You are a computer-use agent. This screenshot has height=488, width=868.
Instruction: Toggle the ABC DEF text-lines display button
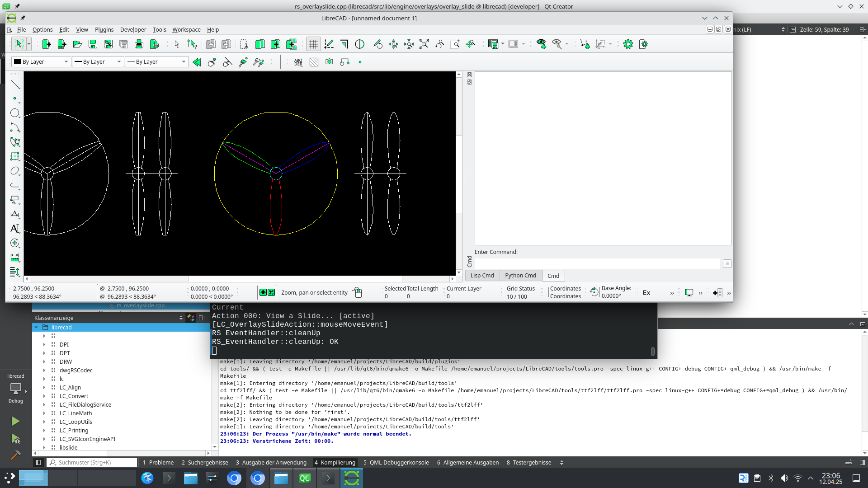point(298,62)
